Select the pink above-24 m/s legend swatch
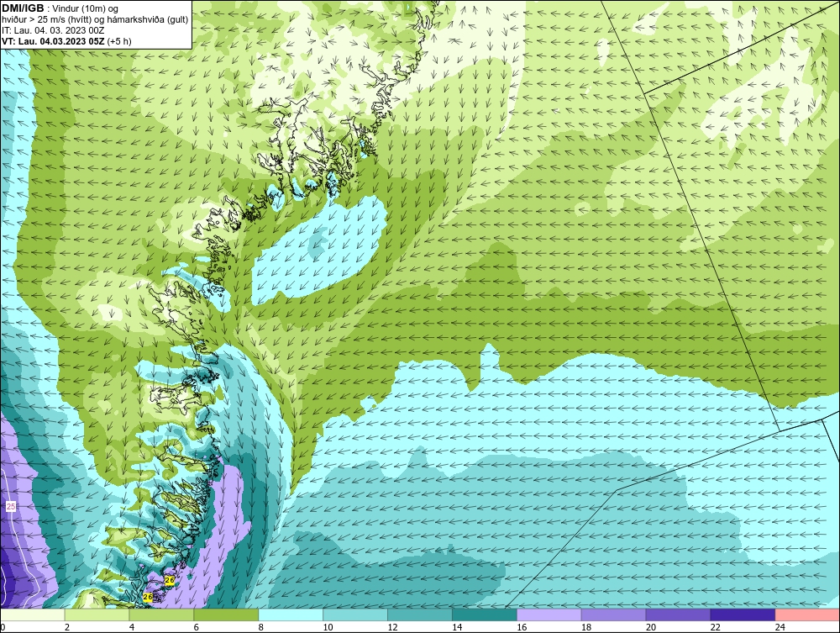The width and height of the screenshot is (840, 633). tap(808, 615)
